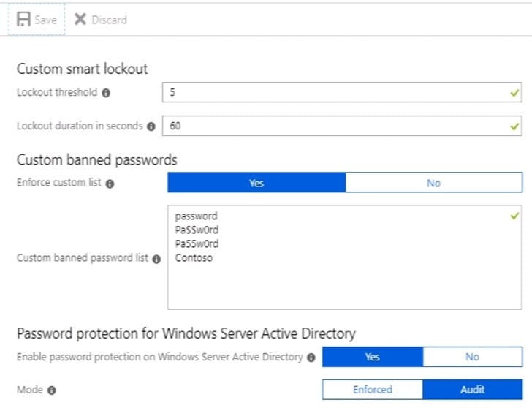Click the Pa55w0rd entry in banned list

coord(197,244)
